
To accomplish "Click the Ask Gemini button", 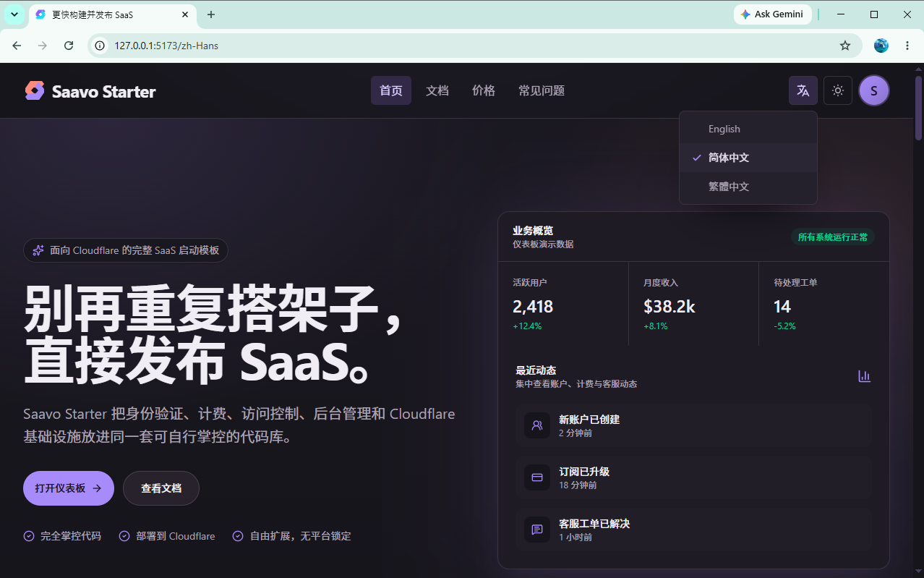I will click(772, 14).
